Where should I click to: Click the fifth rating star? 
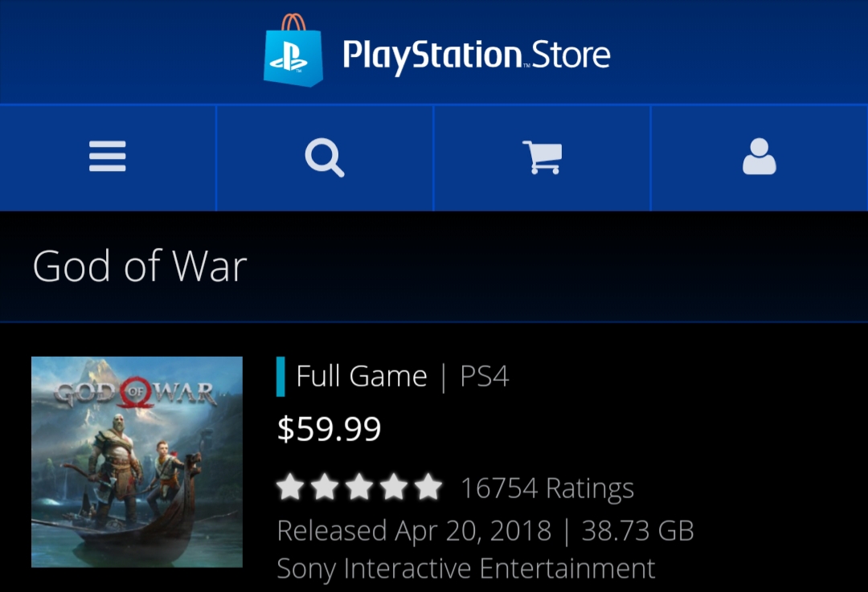click(428, 487)
